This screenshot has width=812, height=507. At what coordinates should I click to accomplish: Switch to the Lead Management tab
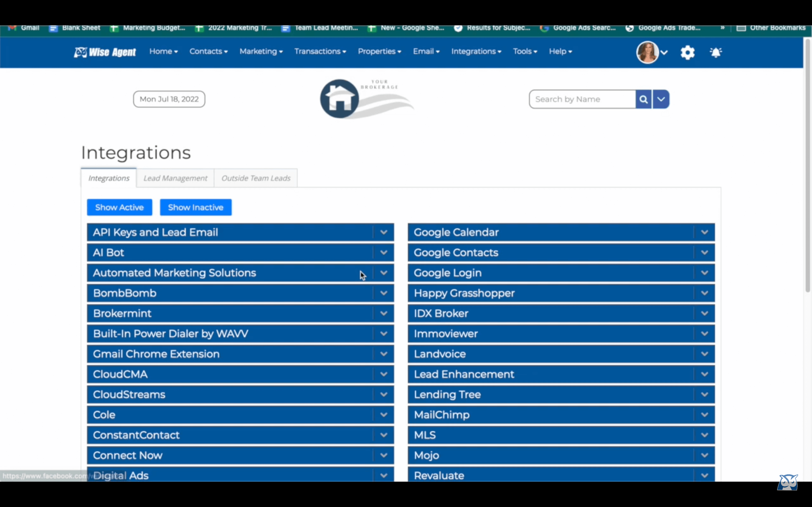coord(175,178)
